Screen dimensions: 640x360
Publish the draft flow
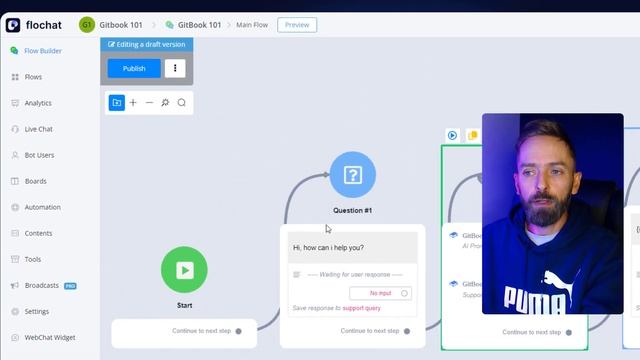click(134, 69)
